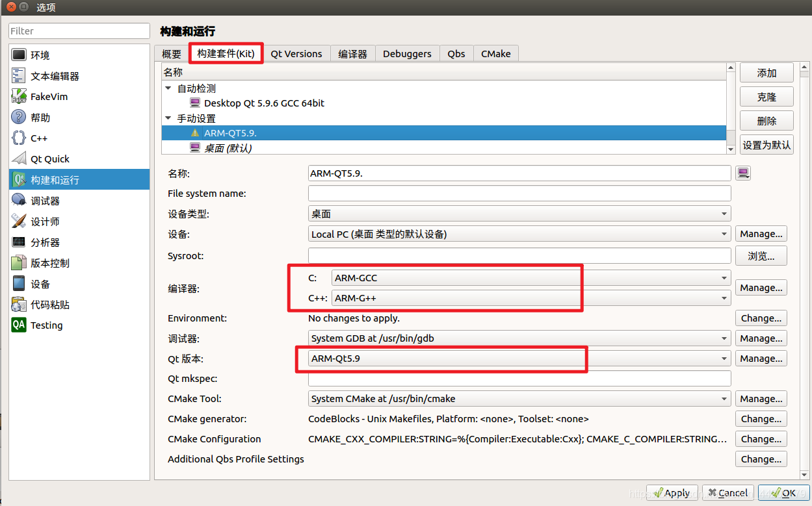
Task: Collapse the 手动设置 tree group
Action: [168, 118]
